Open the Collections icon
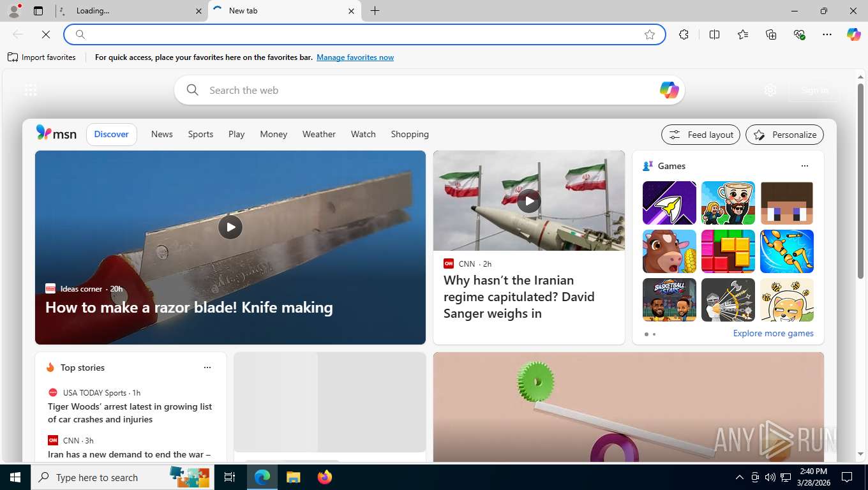Viewport: 868px width, 490px height. tap(771, 34)
